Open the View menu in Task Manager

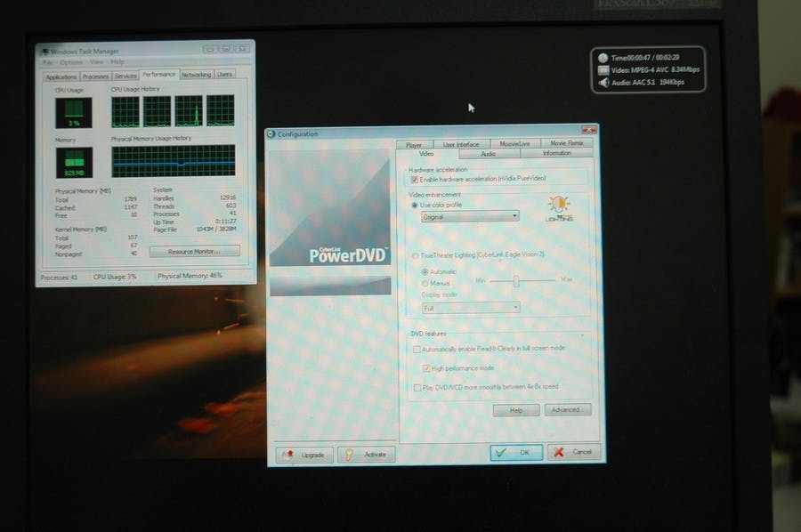click(x=96, y=63)
